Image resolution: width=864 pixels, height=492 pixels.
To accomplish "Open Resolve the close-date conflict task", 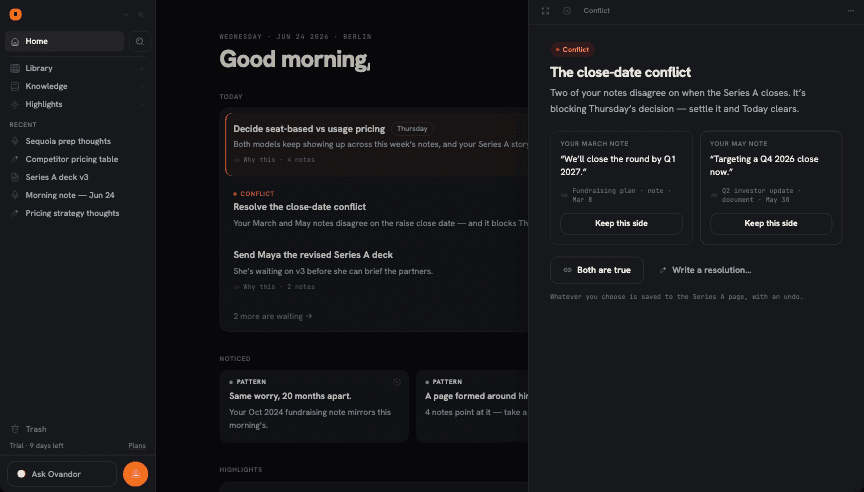I will (299, 207).
